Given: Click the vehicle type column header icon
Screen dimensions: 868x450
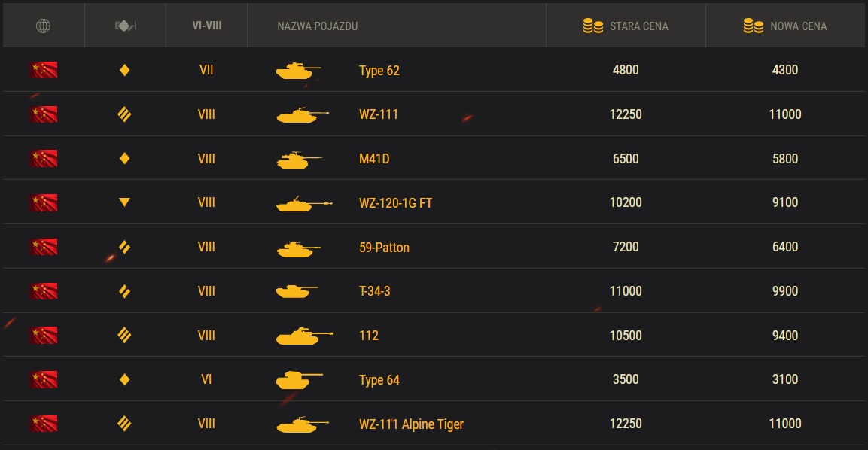Looking at the screenshot, I should pos(125,26).
